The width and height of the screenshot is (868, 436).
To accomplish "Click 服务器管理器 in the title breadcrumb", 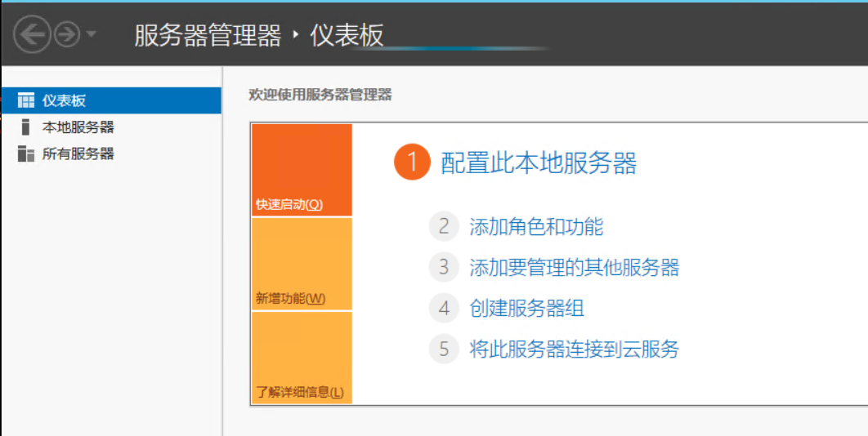I will tap(208, 36).
